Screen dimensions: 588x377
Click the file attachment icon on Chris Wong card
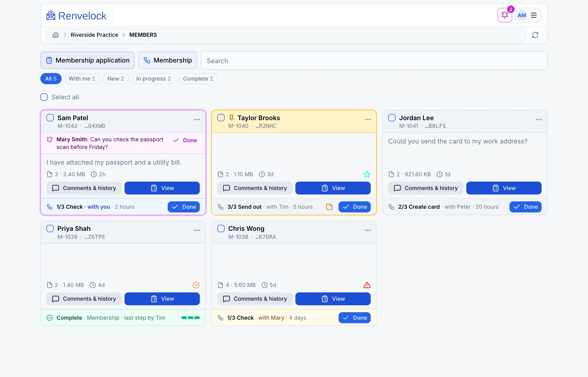220,285
